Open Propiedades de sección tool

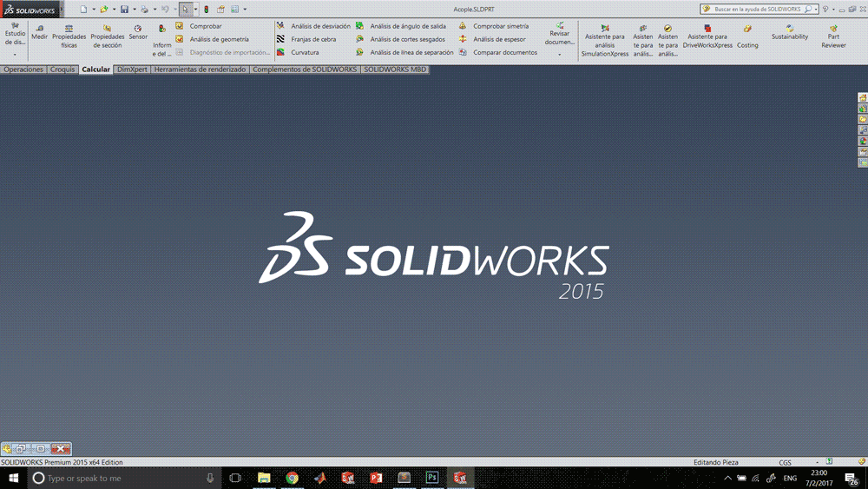[x=108, y=36]
